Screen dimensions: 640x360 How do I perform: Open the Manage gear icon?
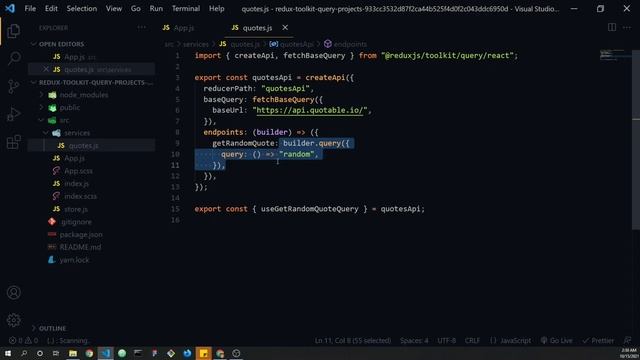(x=13, y=320)
